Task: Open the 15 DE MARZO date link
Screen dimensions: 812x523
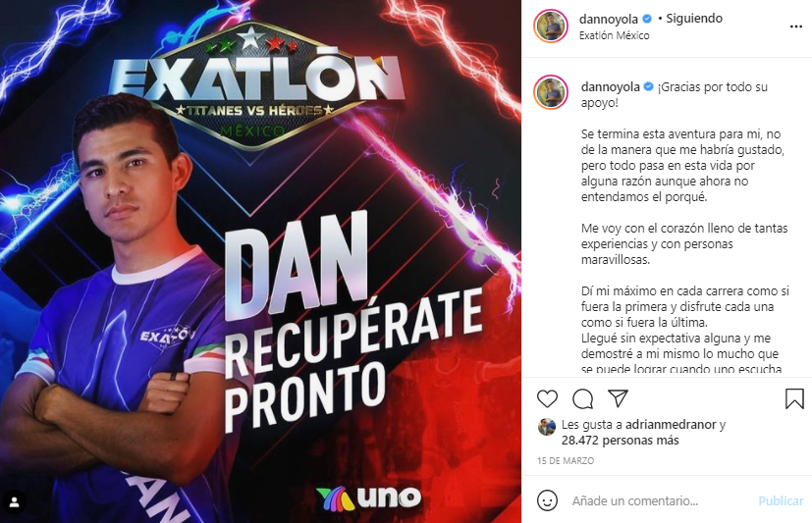Action: (565, 461)
